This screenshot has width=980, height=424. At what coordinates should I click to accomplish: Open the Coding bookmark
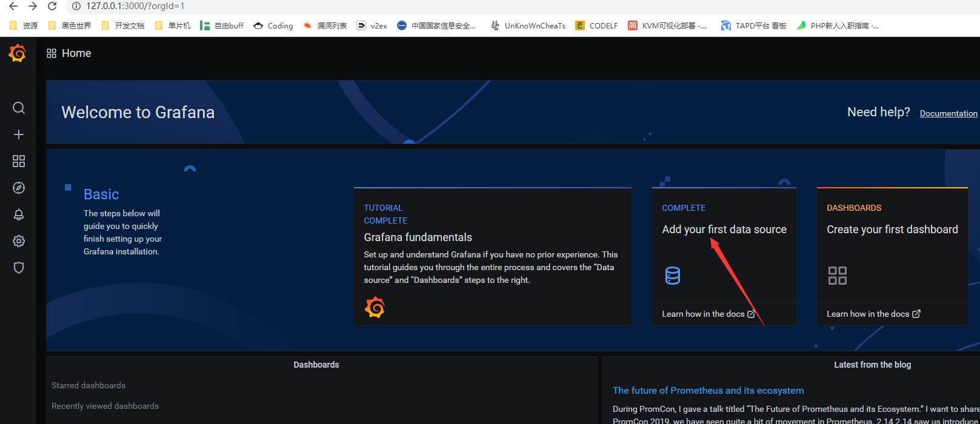click(273, 25)
